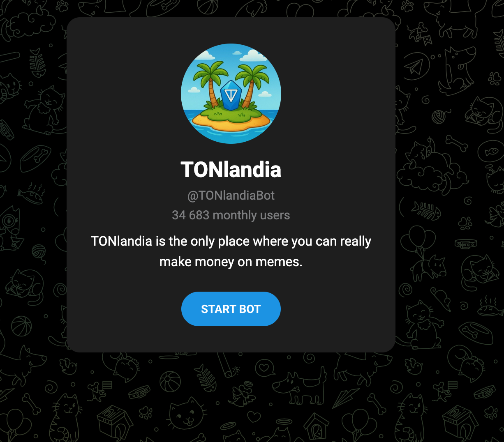This screenshot has width=504, height=442.
Task: Click the blue TON crystal logo in avatar
Action: [231, 95]
